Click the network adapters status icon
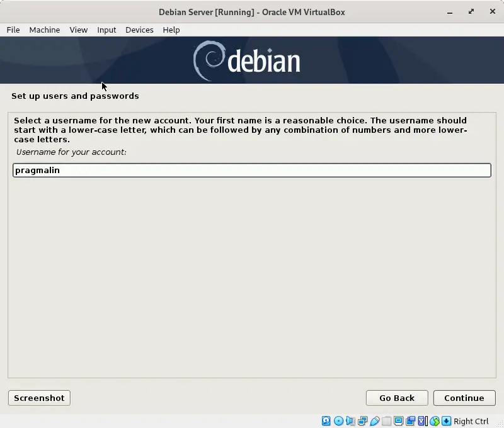 tap(363, 420)
